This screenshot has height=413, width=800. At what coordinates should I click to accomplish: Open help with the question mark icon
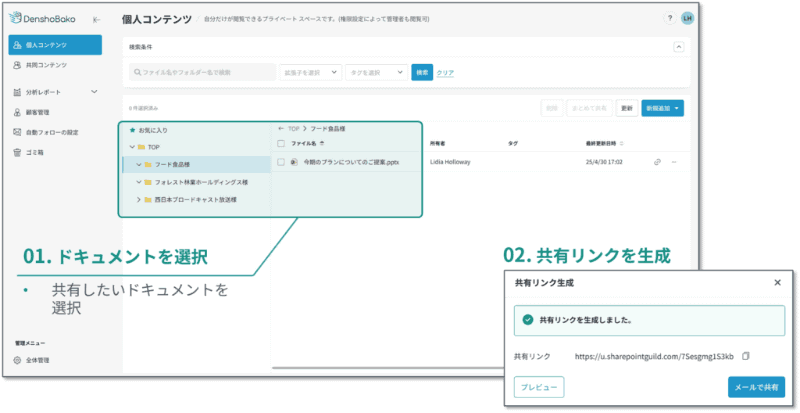(669, 18)
